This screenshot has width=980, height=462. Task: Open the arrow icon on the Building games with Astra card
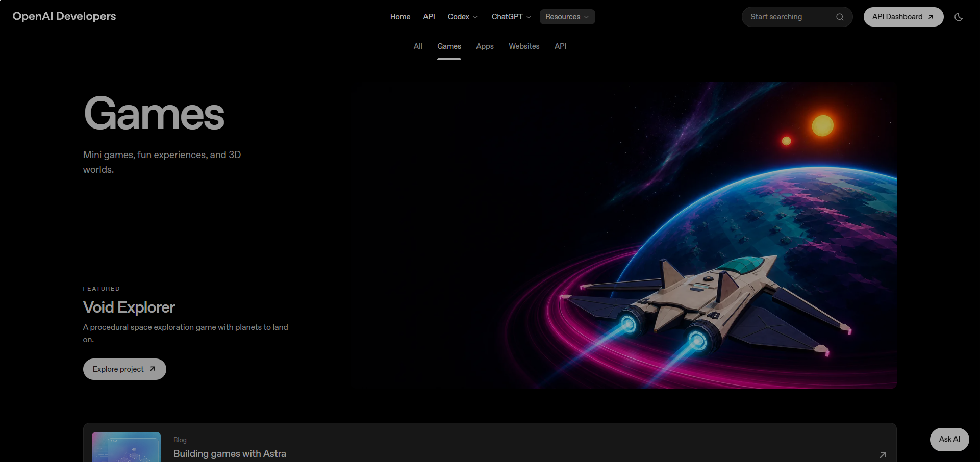[x=883, y=455]
